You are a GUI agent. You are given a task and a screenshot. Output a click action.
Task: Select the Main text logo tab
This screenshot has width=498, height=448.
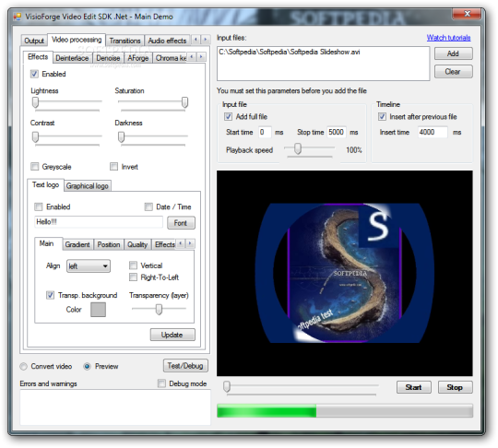pos(47,243)
